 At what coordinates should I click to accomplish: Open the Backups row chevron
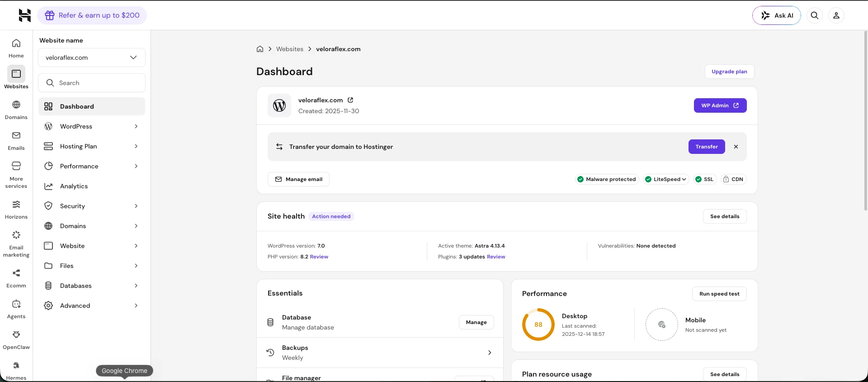pyautogui.click(x=490, y=353)
